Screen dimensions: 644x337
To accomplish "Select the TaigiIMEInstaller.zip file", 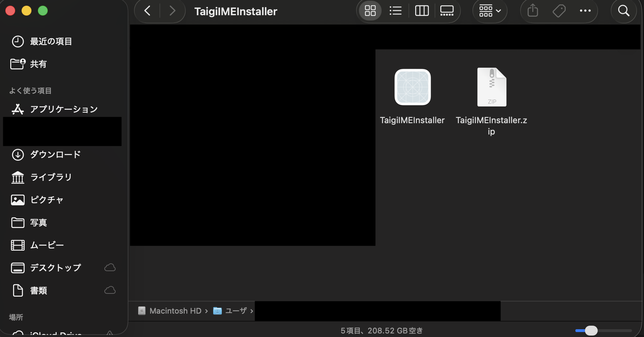I will (492, 87).
